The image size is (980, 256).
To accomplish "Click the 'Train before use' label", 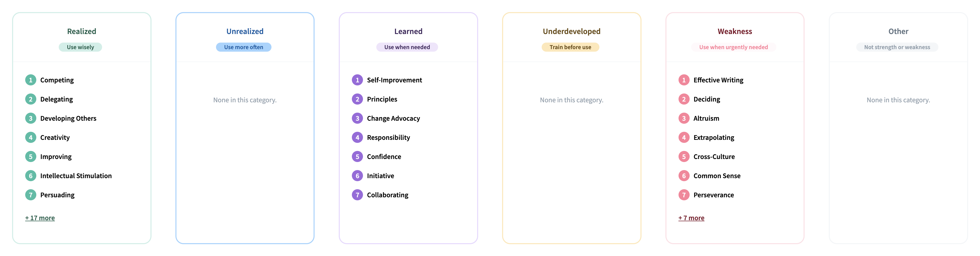I will 570,47.
